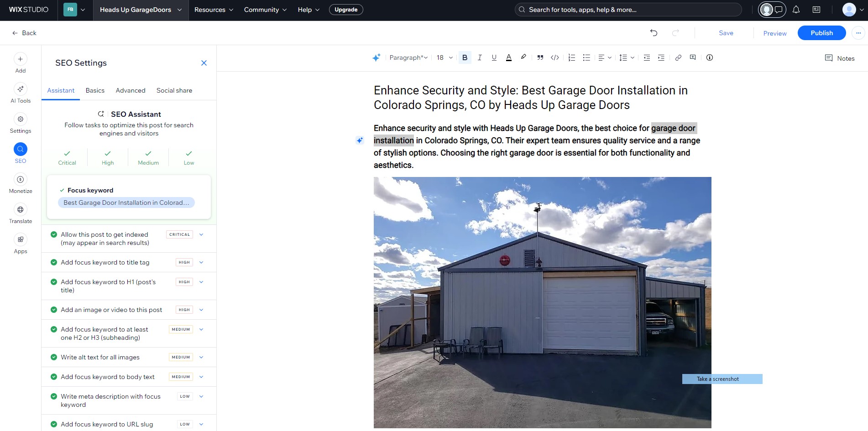Open the Notes panel
The width and height of the screenshot is (868, 431).
tap(840, 58)
